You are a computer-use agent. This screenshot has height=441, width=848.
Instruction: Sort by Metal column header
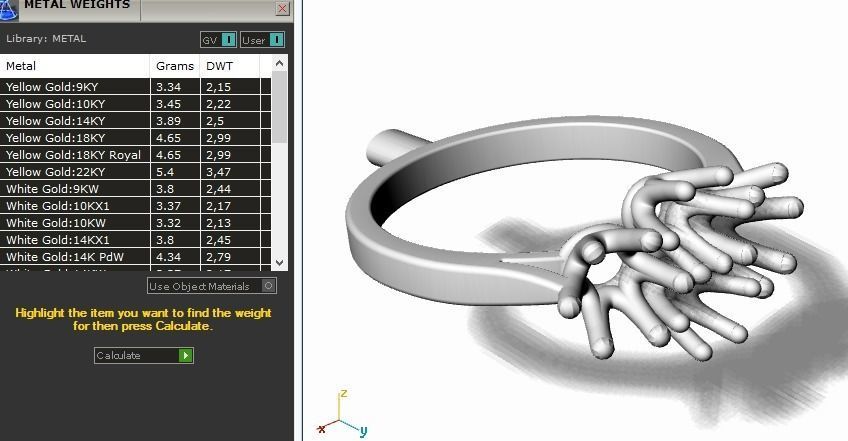pos(75,66)
